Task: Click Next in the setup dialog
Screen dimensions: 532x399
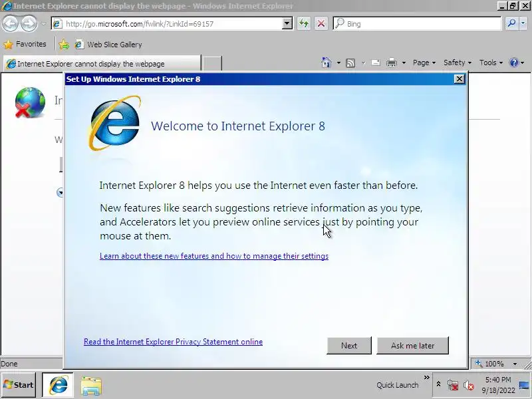Action: click(348, 345)
